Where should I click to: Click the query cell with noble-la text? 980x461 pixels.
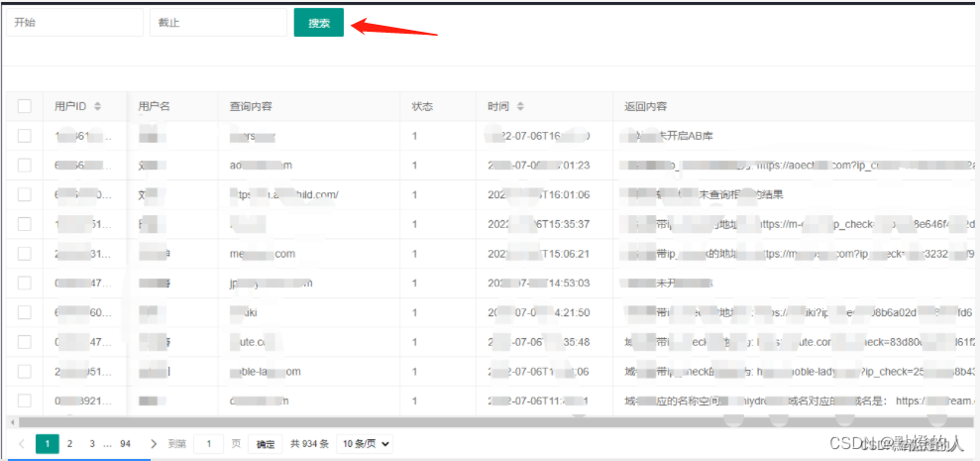pyautogui.click(x=309, y=371)
